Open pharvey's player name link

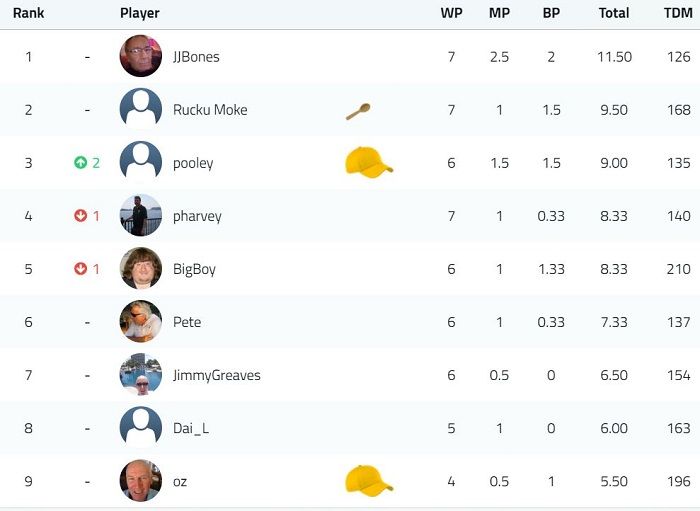click(x=197, y=216)
